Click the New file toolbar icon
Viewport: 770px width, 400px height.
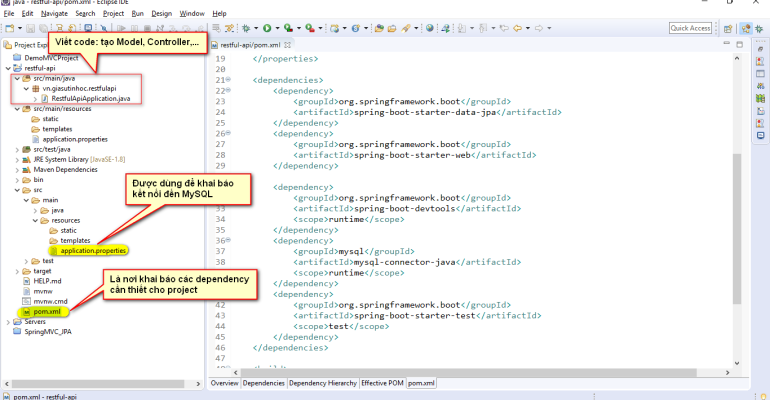coord(10,28)
